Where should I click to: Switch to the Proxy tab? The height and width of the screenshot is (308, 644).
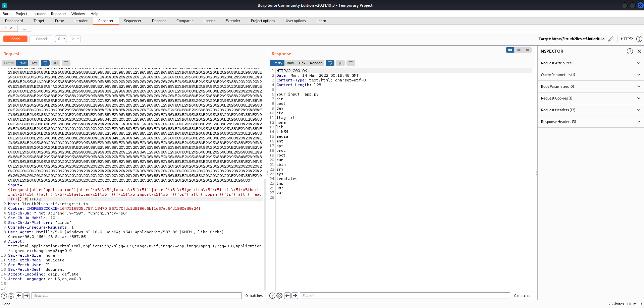point(59,21)
